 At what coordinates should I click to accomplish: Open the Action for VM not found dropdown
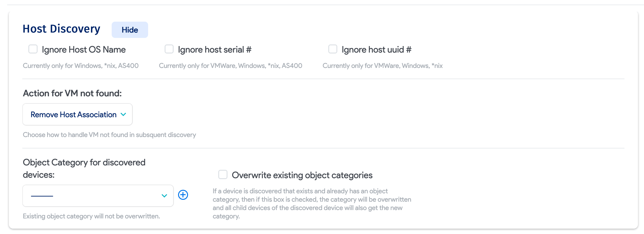click(x=77, y=114)
